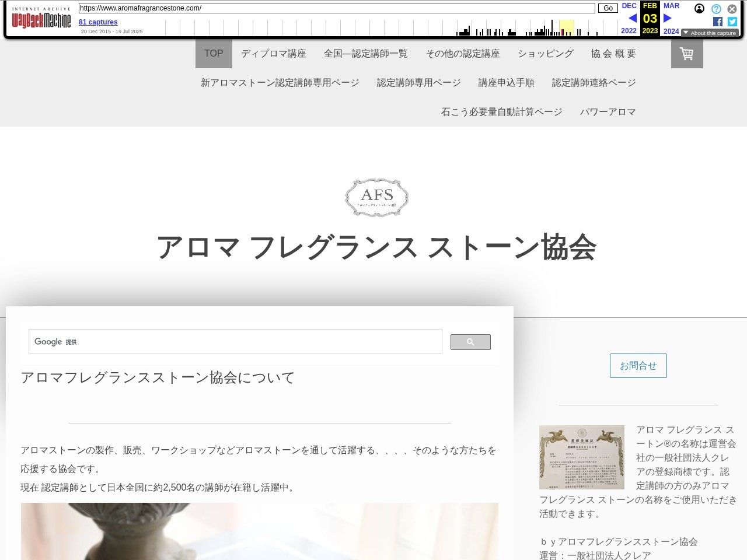This screenshot has height=560, width=747.
Task: Click the Wayback URL address field
Action: click(x=336, y=8)
